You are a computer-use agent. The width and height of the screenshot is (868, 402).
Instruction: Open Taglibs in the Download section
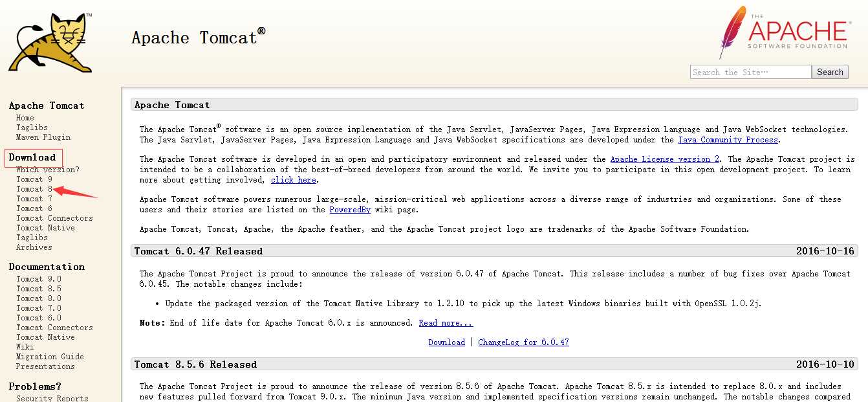(32, 238)
